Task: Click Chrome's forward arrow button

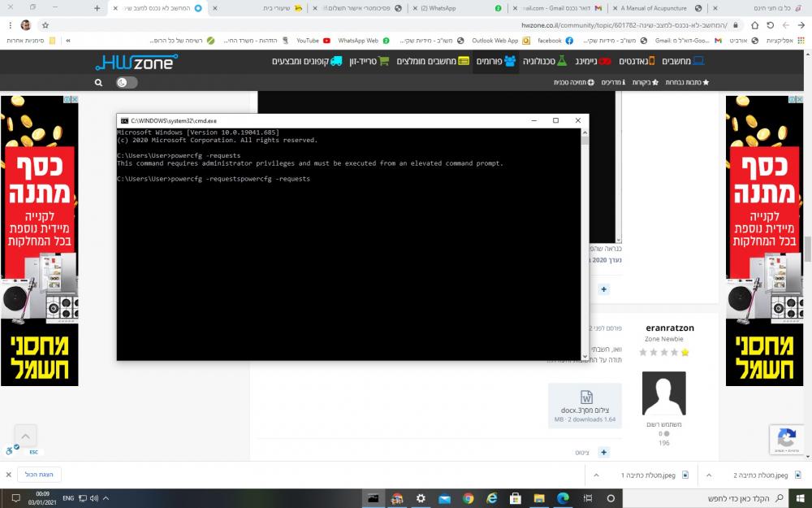Action: (785, 25)
